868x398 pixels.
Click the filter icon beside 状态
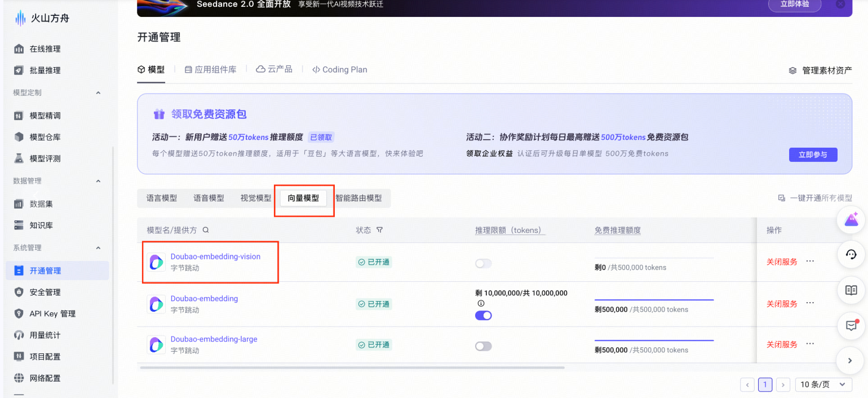click(x=379, y=230)
